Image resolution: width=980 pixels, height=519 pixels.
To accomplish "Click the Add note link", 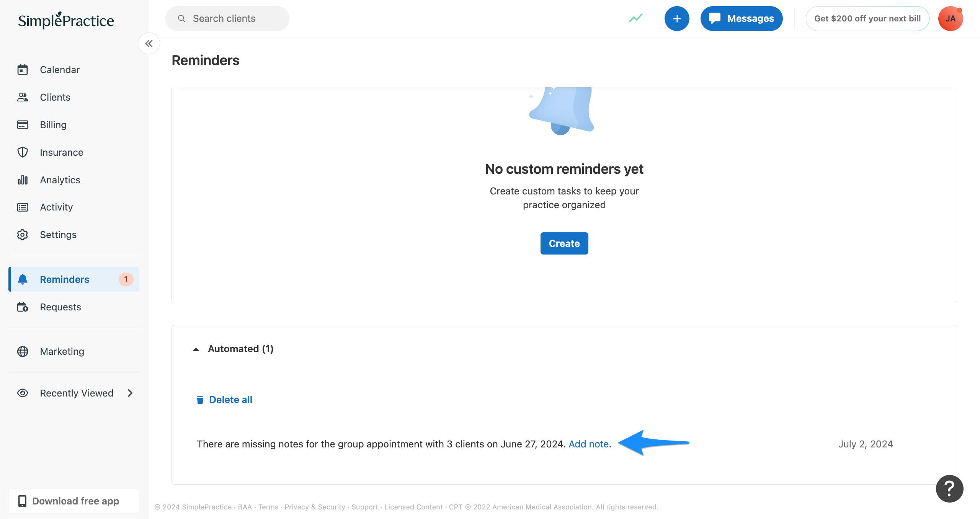I will click(588, 444).
